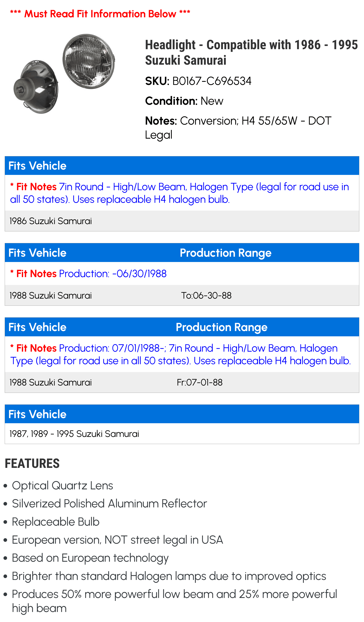The height and width of the screenshot is (622, 364).
Task: Click the 1986 Suzuki Samurai row
Action: (182, 221)
